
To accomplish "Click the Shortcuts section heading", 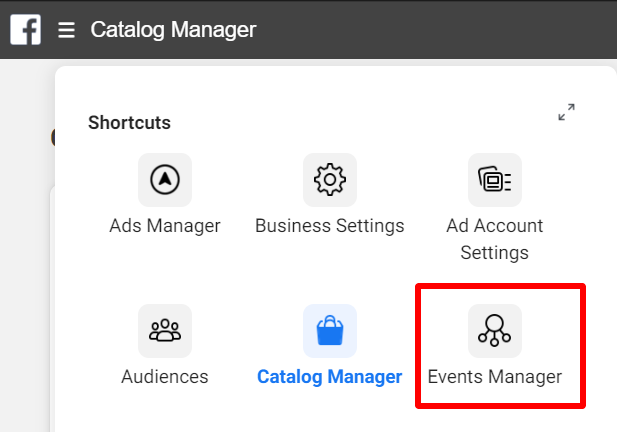I will click(129, 123).
